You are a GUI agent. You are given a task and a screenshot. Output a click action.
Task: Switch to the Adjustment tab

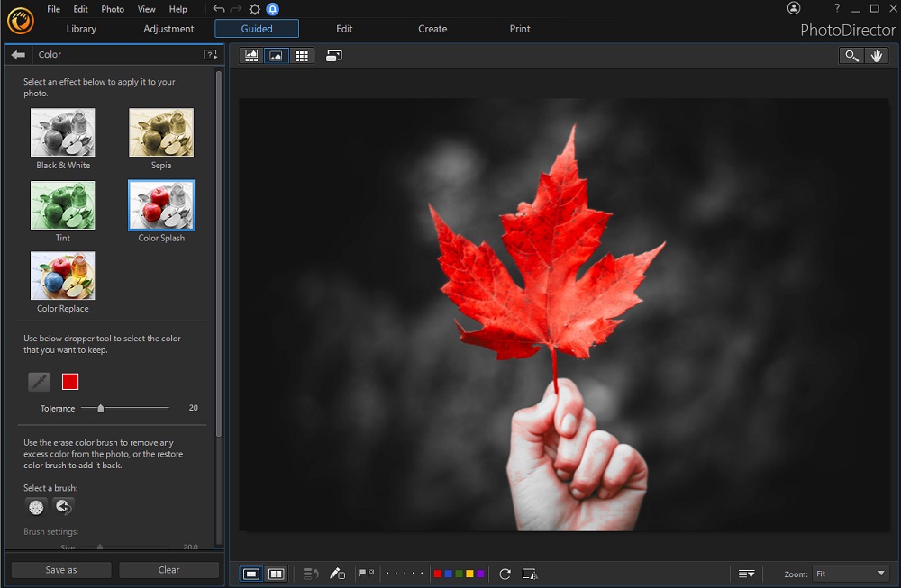click(x=168, y=28)
